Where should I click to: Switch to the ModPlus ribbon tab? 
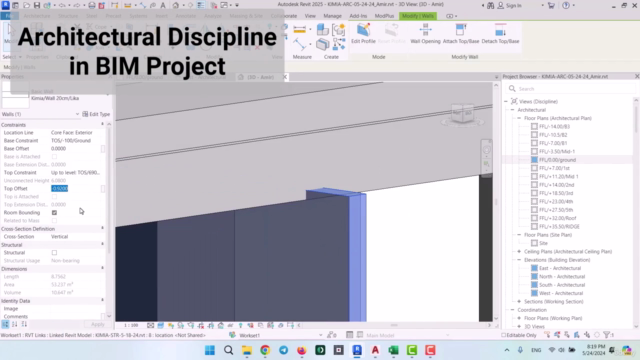click(384, 16)
